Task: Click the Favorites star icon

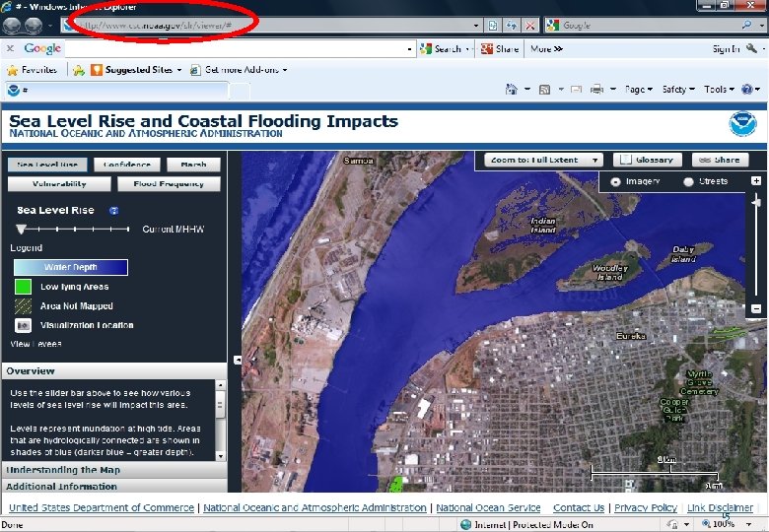Action: tap(12, 70)
